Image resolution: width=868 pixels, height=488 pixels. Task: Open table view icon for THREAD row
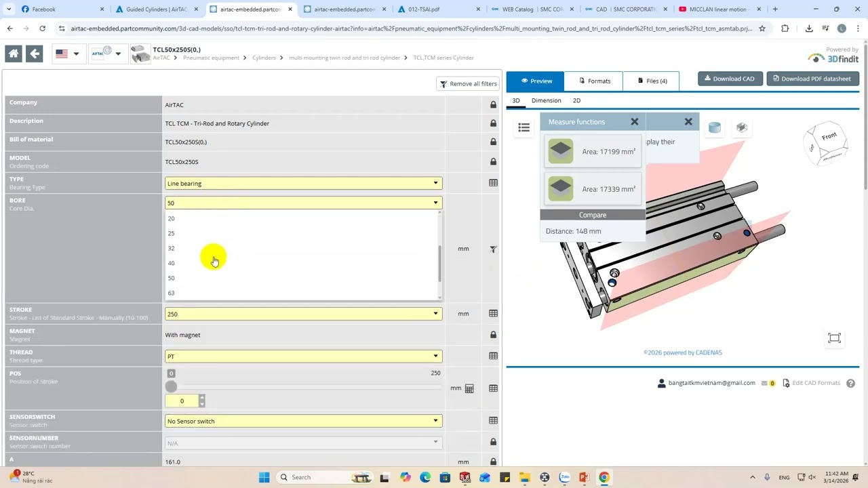(493, 356)
